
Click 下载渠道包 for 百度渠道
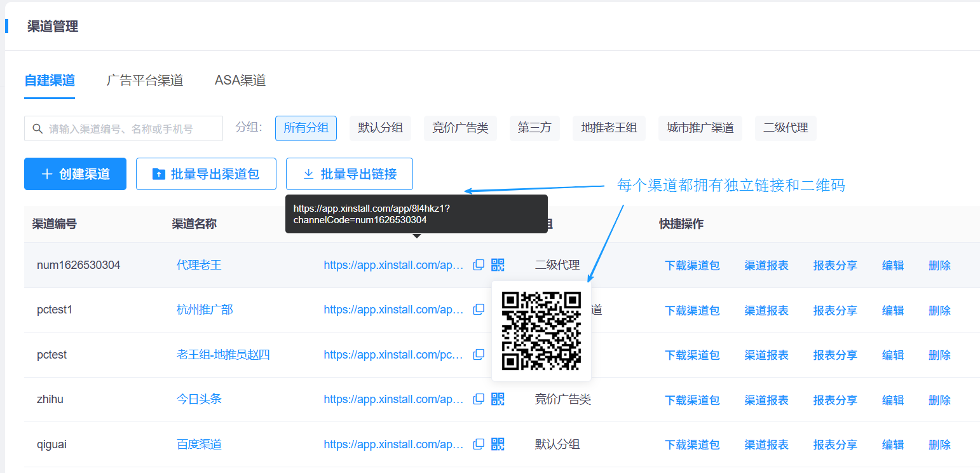692,444
